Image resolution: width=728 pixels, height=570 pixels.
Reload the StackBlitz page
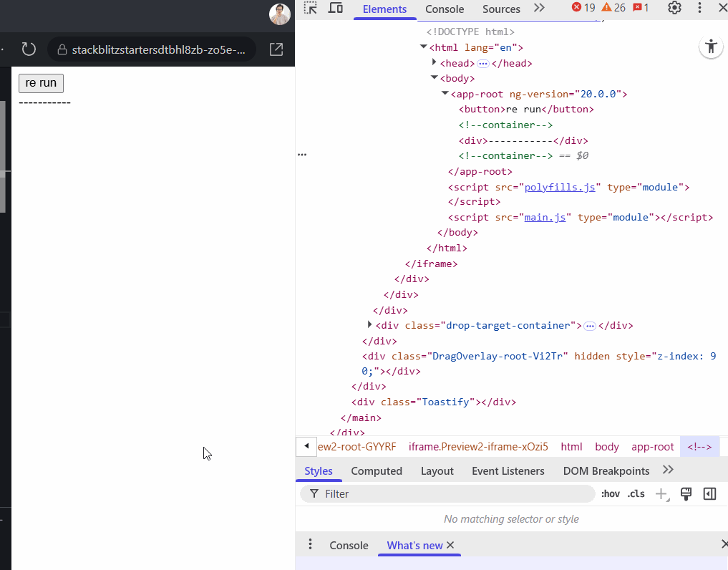point(29,49)
